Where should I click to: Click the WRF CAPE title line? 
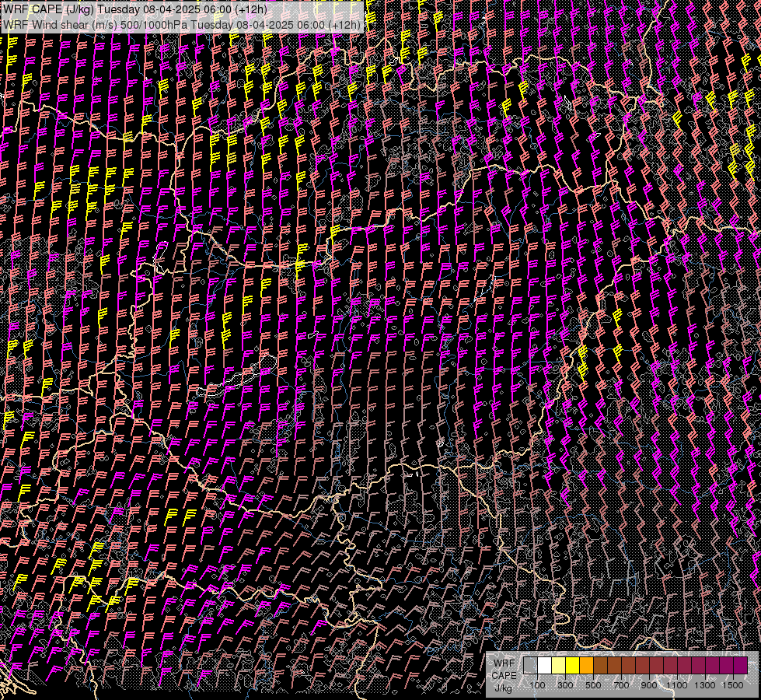pos(135,9)
